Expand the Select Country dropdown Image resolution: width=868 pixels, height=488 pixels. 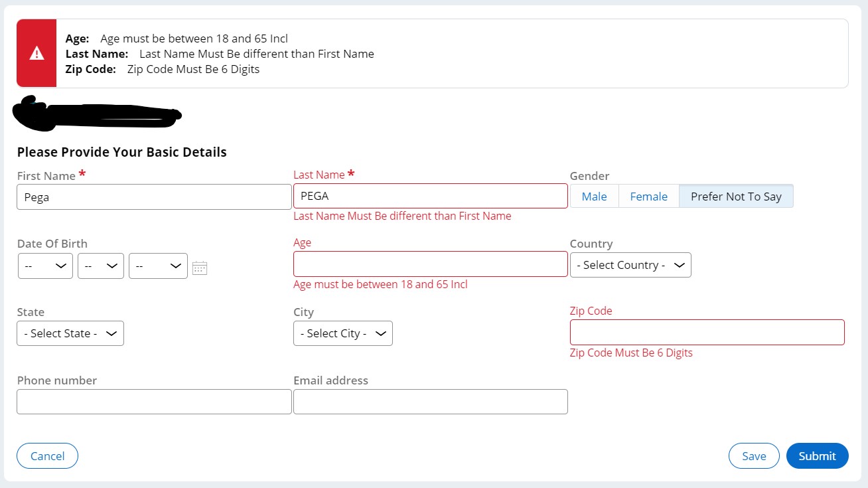(630, 264)
